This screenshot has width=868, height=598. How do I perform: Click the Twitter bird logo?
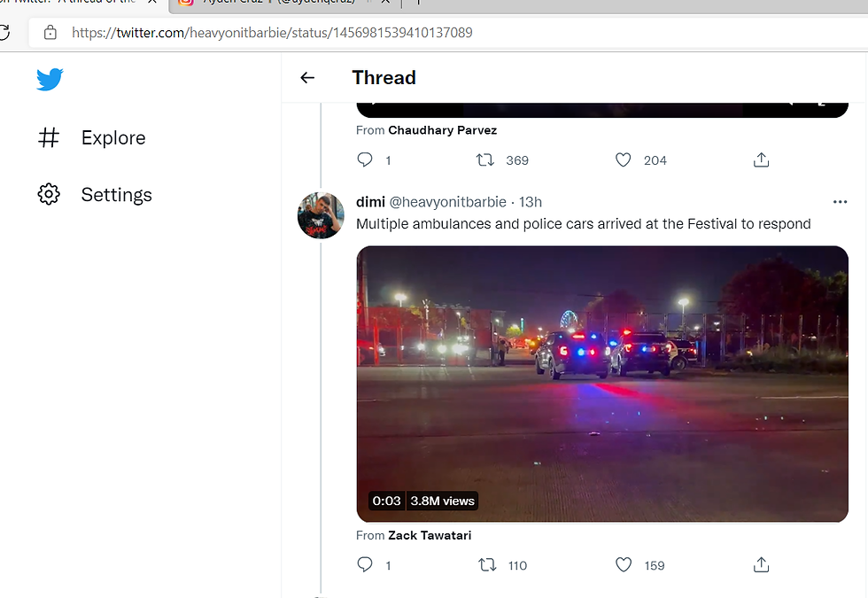(50, 79)
